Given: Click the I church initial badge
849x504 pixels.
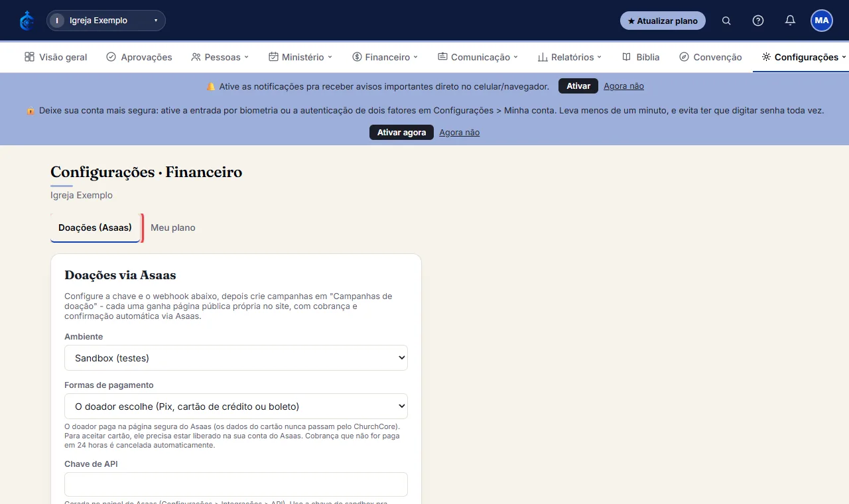Looking at the screenshot, I should click(57, 21).
